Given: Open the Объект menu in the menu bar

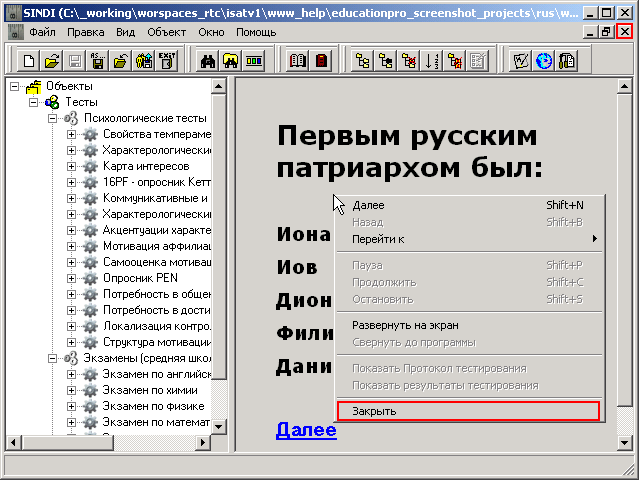Looking at the screenshot, I should [x=166, y=33].
